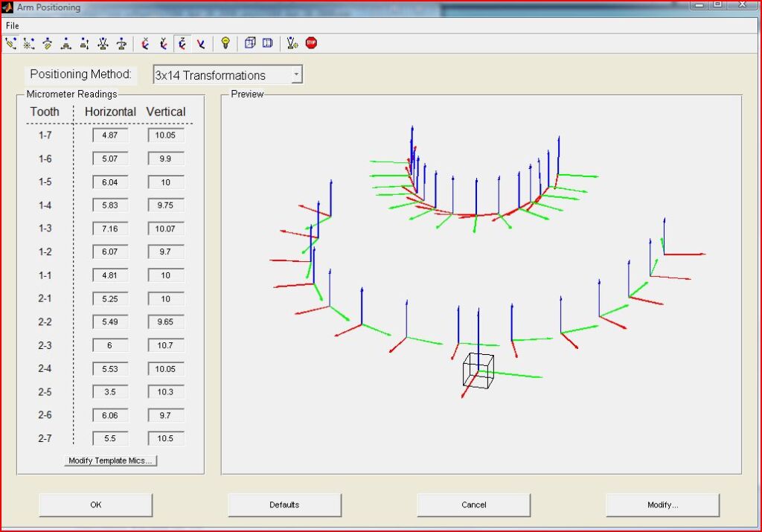Viewport: 762px width, 532px height.
Task: Select the Roll Camera tool
Action: 121,44
